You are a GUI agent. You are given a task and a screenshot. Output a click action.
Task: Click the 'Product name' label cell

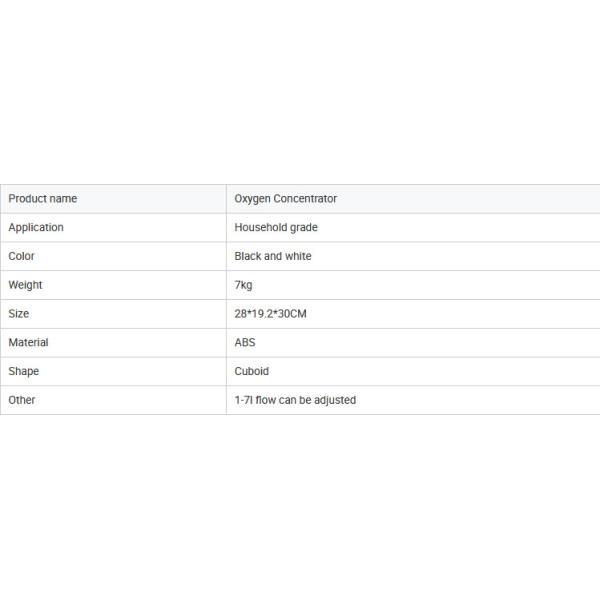pos(43,199)
